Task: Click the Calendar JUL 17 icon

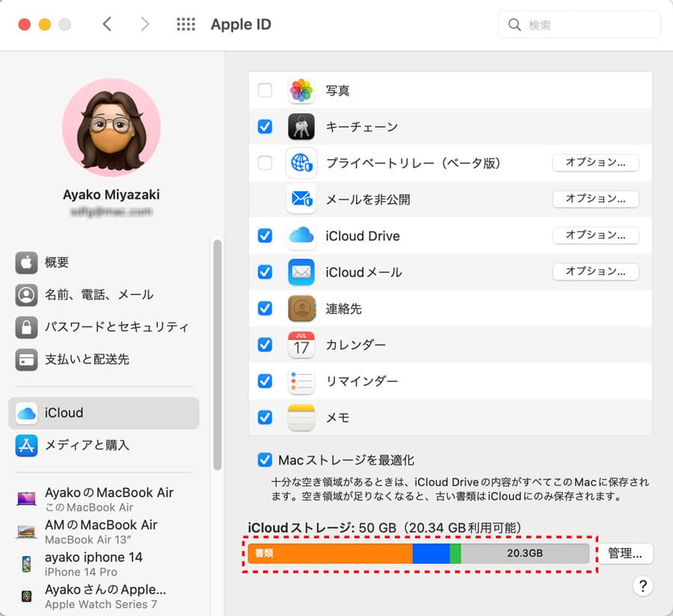Action: pyautogui.click(x=301, y=345)
